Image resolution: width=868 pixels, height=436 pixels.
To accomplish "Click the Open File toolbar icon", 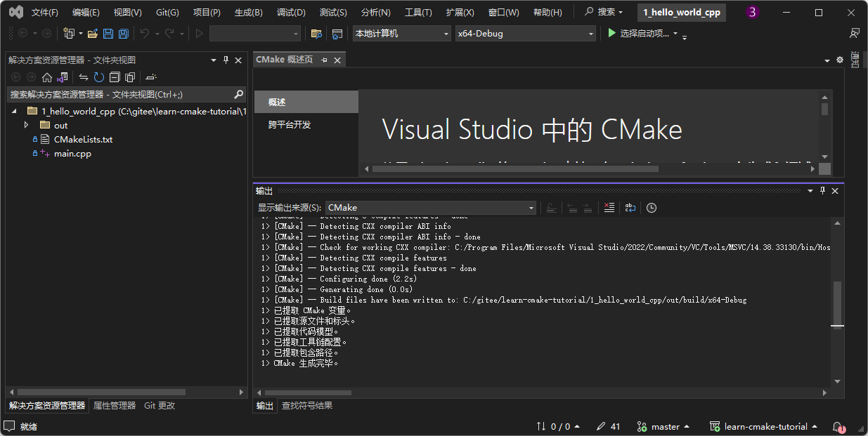I will click(x=93, y=34).
